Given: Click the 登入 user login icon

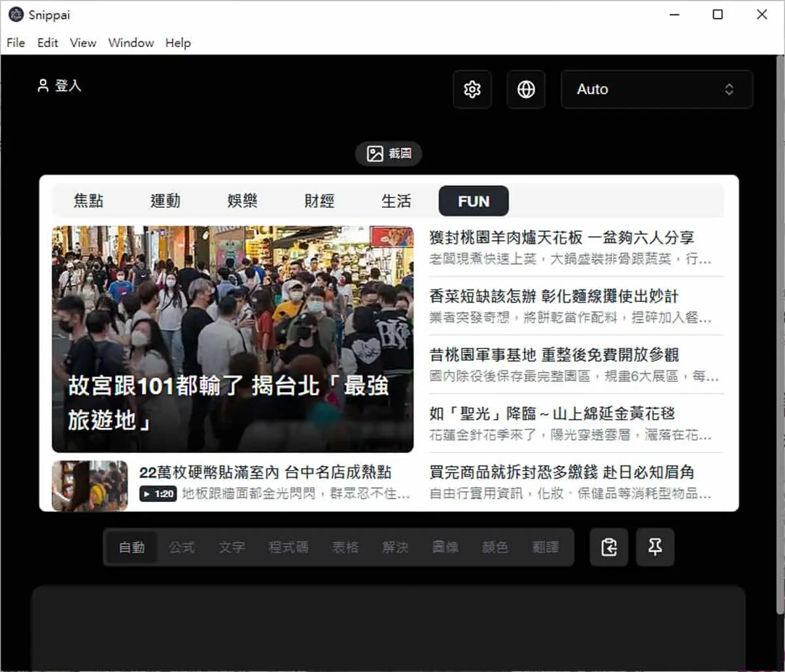Looking at the screenshot, I should (x=43, y=86).
